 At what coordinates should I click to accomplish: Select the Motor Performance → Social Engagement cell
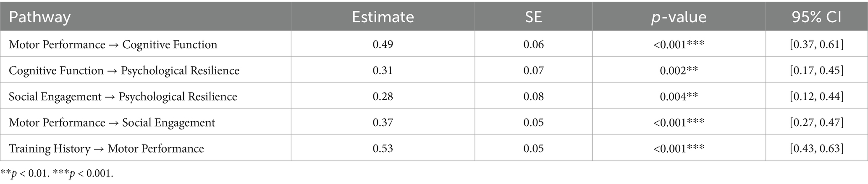[112, 122]
